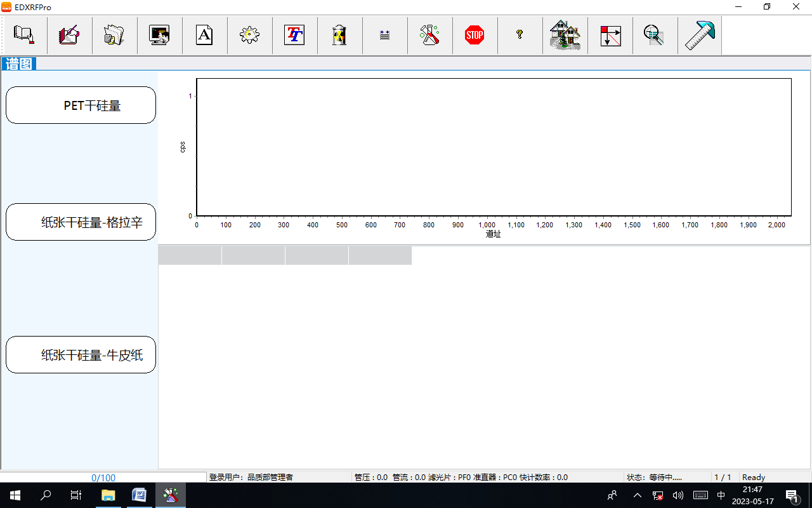Select the 谱图 tab
Screen dimensions: 812x508
[19, 64]
